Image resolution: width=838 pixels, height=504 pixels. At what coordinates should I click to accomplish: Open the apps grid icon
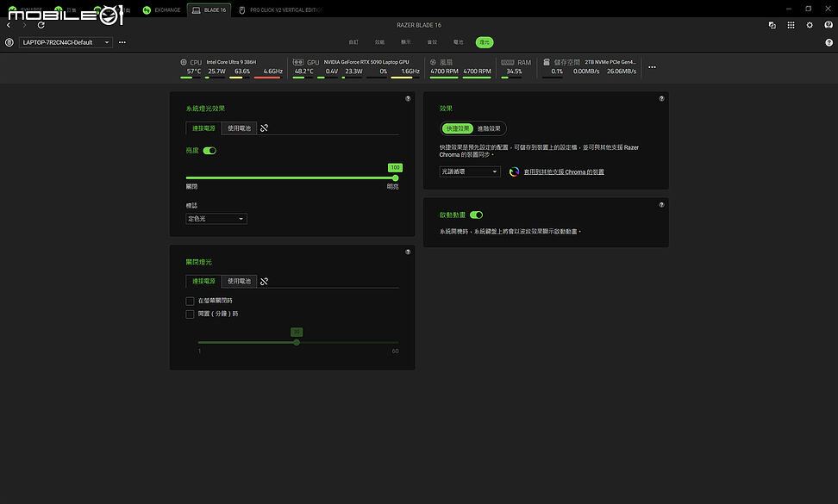coord(791,25)
